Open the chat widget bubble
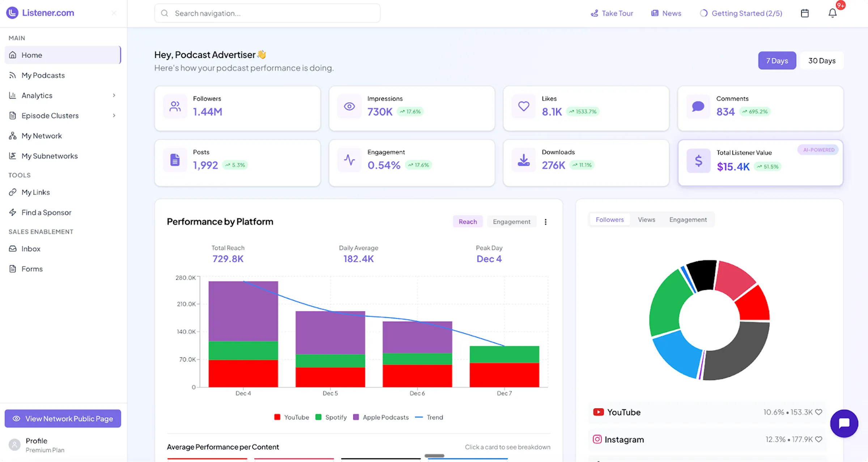Viewport: 868px width, 462px height. pyautogui.click(x=844, y=423)
